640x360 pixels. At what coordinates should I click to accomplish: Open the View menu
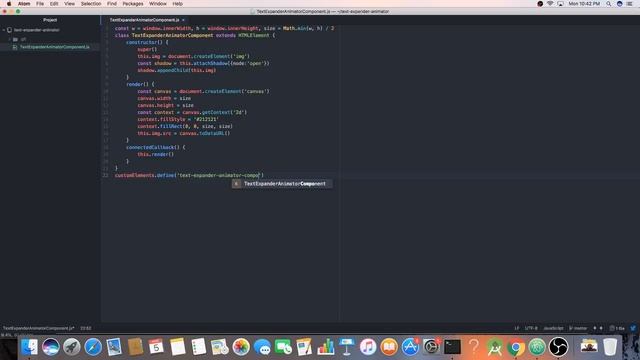[x=69, y=4]
